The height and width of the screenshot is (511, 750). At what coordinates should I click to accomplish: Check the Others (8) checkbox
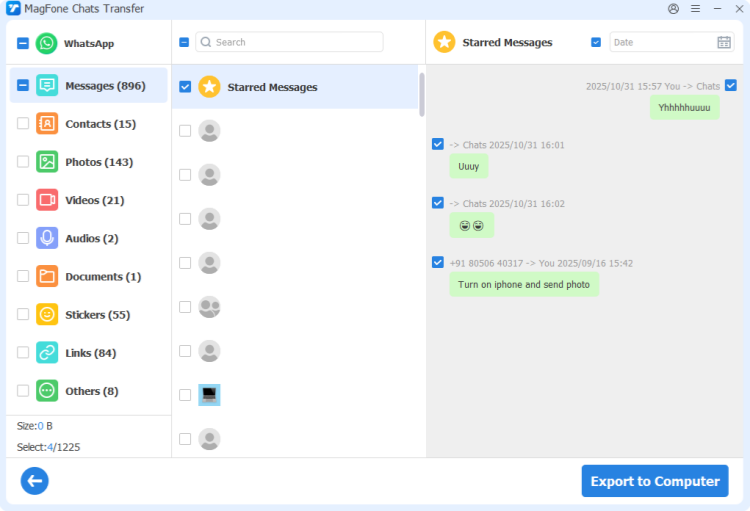coord(23,391)
